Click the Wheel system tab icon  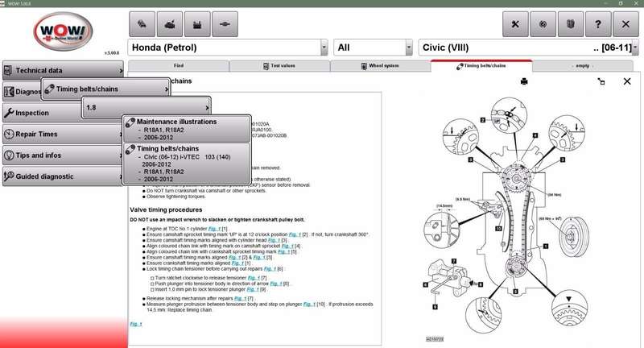(364, 66)
